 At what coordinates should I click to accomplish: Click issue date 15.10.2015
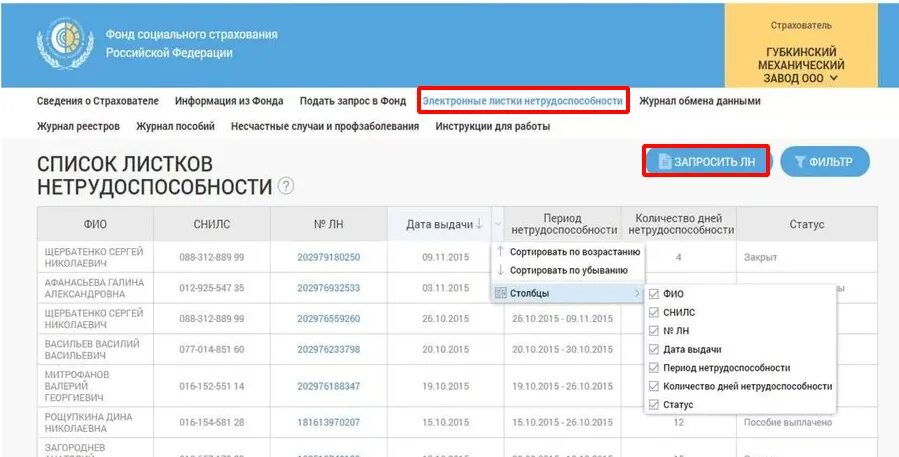click(x=445, y=423)
